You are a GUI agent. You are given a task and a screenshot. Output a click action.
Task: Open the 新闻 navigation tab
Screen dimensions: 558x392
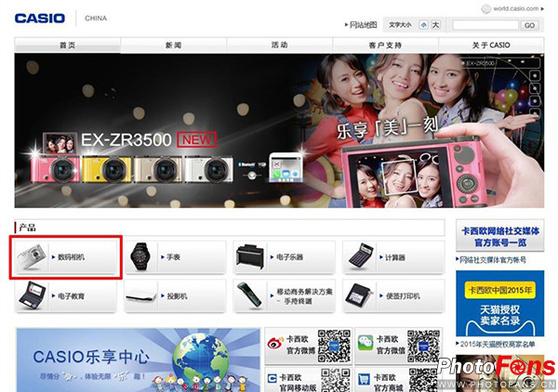173,46
